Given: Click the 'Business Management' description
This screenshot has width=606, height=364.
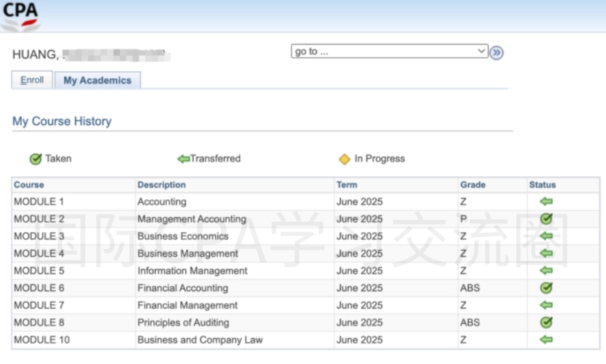Looking at the screenshot, I should click(x=188, y=254).
